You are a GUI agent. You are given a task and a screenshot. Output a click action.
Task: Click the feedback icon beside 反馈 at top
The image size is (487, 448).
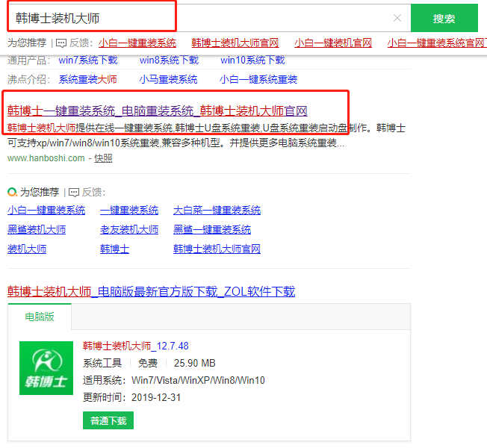61,43
